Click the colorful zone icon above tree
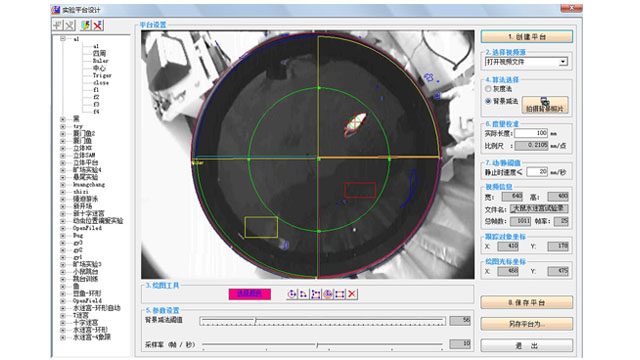 point(85,25)
